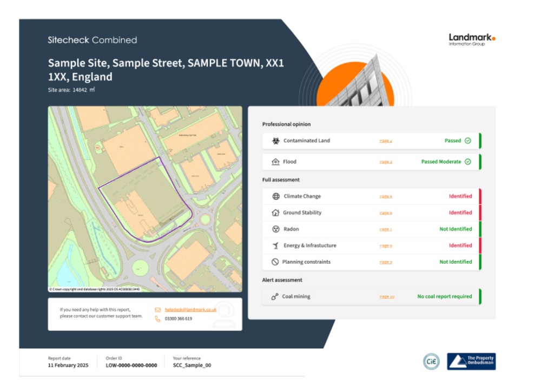Screen dimensions: 541x392
Task: Click the check circle icon next to Passed
Action: point(468,141)
